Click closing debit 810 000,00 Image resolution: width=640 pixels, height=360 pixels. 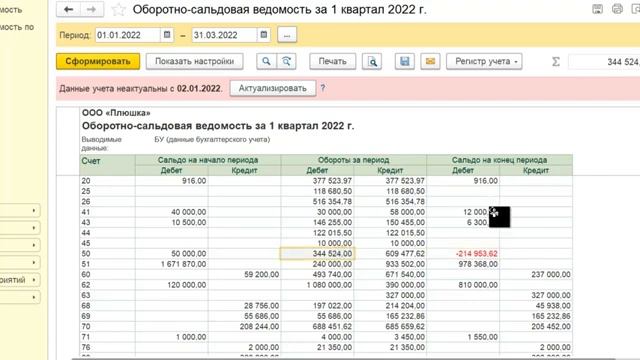pos(478,285)
